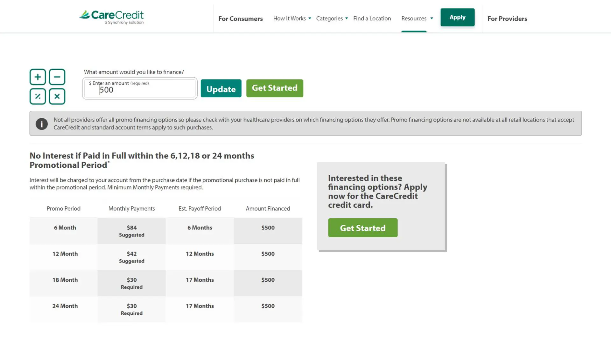
Task: Focus the finance amount input field
Action: (140, 90)
